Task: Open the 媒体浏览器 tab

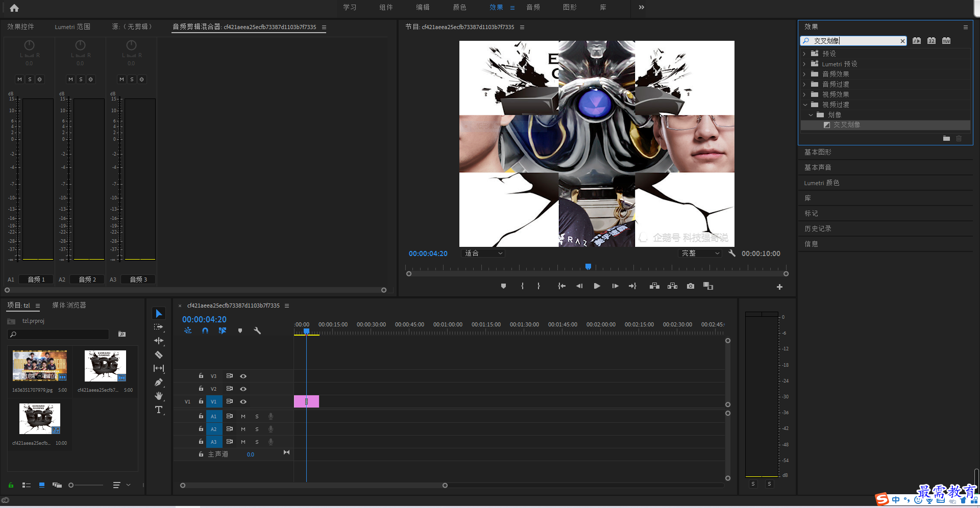Action: (x=69, y=305)
